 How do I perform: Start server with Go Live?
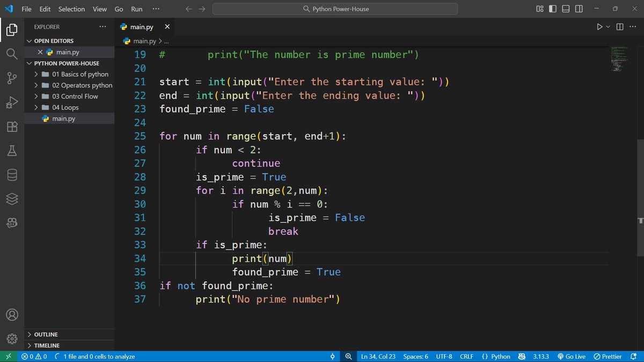tap(572, 357)
